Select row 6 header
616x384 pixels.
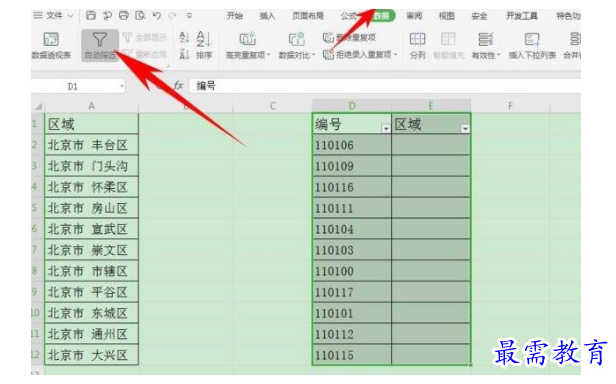pyautogui.click(x=38, y=229)
